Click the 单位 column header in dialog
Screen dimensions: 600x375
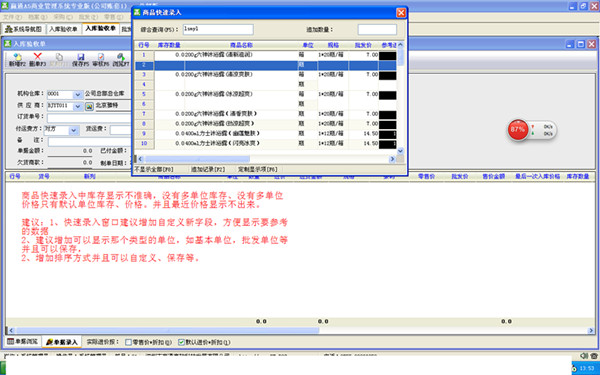(308, 45)
